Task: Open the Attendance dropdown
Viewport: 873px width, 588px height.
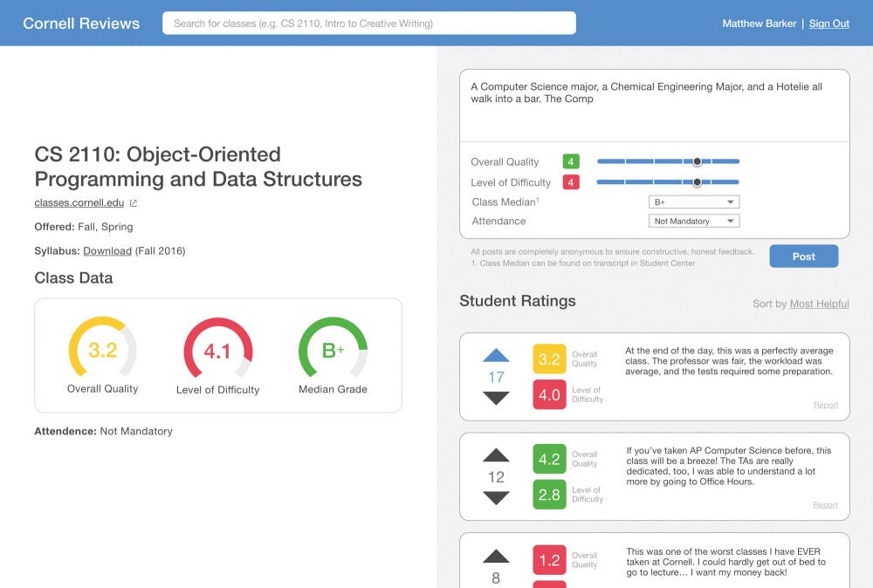Action: click(x=694, y=222)
